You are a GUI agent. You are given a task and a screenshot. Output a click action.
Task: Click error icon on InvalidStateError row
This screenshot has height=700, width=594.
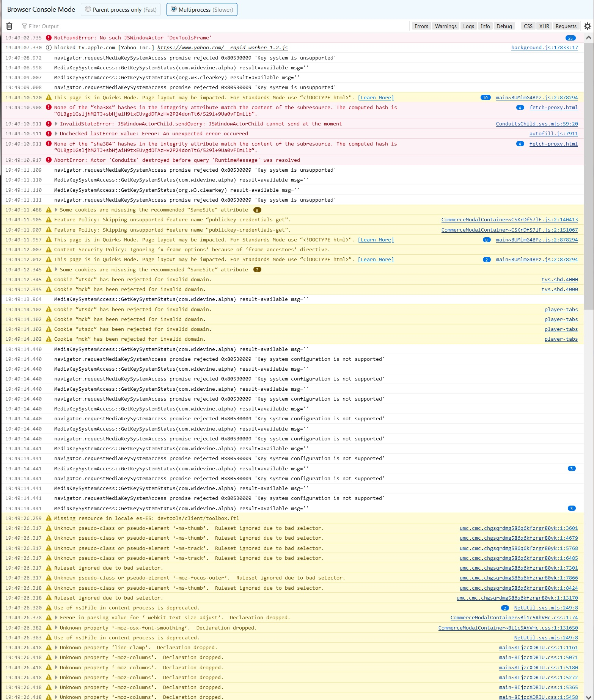tap(49, 124)
